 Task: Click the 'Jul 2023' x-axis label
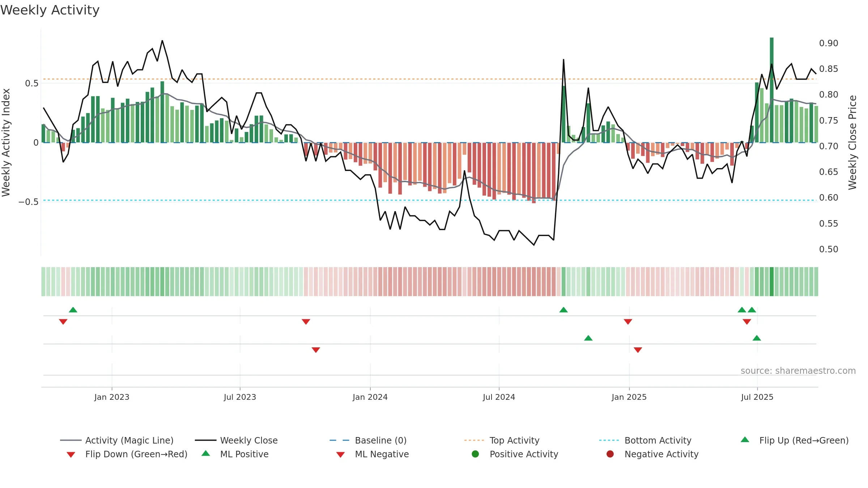click(x=240, y=397)
